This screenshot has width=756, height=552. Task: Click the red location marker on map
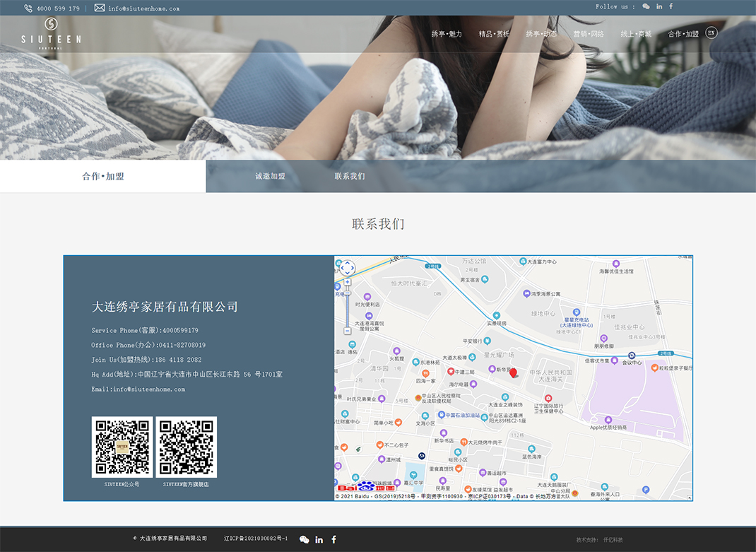click(513, 372)
